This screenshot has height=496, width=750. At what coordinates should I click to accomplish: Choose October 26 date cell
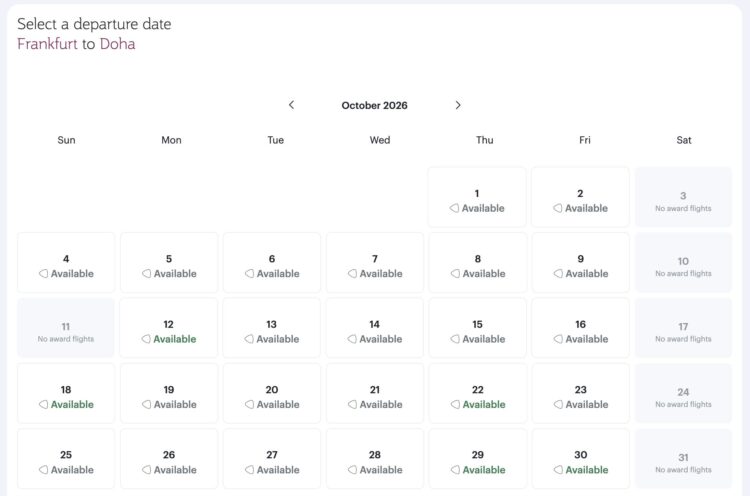coord(169,459)
